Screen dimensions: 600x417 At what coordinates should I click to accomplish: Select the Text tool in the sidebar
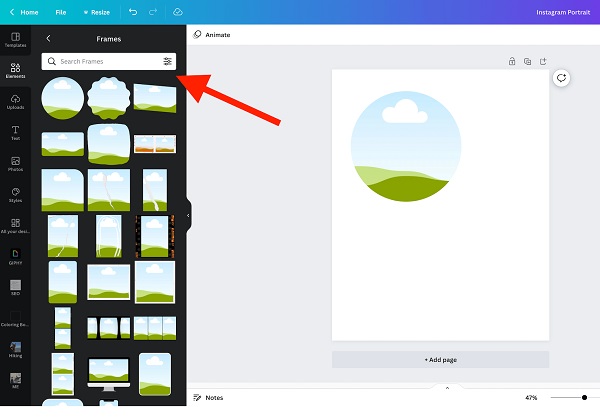coord(15,133)
